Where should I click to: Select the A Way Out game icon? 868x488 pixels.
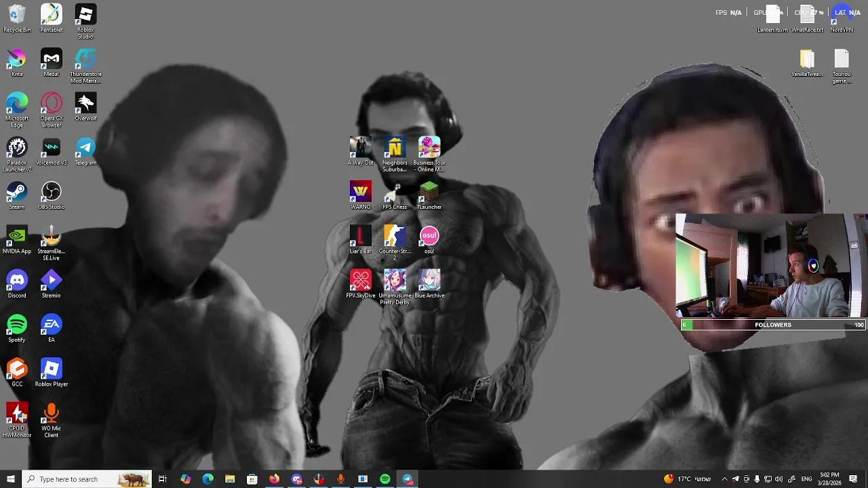(361, 151)
